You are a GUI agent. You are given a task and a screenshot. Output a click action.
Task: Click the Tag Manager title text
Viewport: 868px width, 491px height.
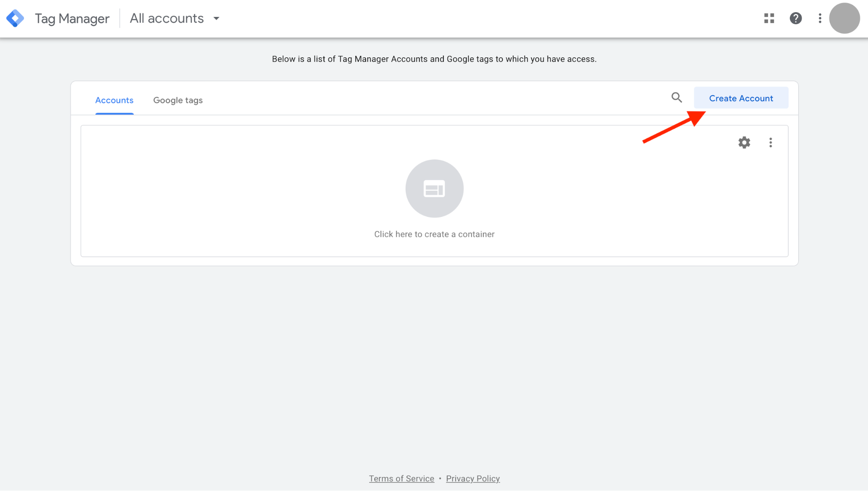tap(72, 18)
